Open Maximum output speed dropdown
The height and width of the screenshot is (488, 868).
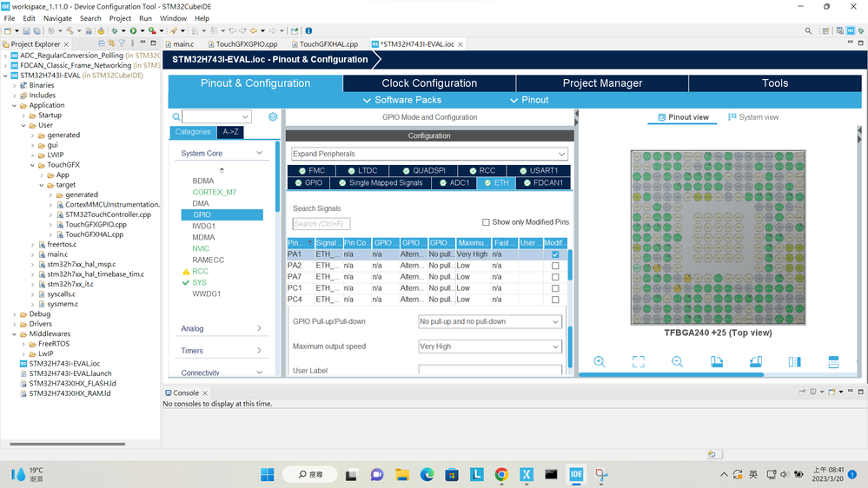tap(490, 346)
